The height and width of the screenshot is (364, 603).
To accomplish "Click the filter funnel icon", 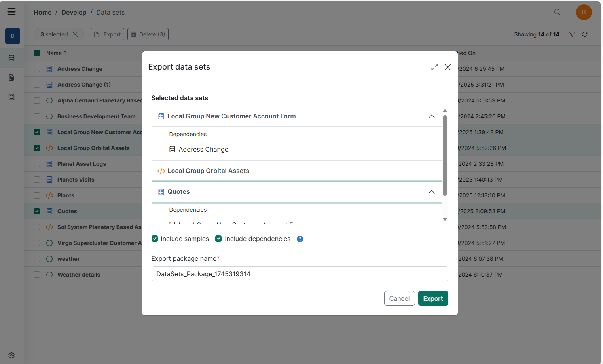I will 572,34.
